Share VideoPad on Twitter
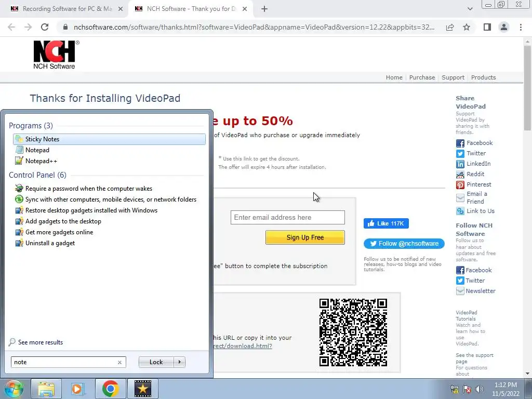 471,153
